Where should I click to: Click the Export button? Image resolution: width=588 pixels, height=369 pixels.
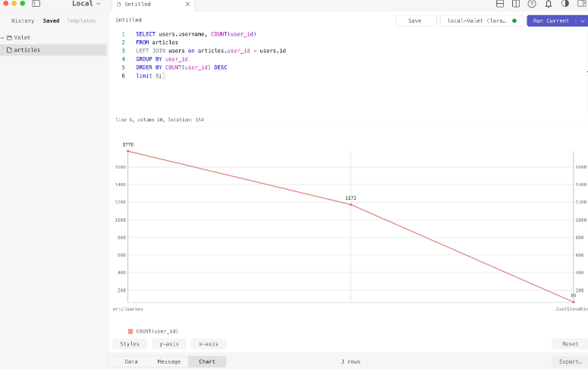pos(570,361)
